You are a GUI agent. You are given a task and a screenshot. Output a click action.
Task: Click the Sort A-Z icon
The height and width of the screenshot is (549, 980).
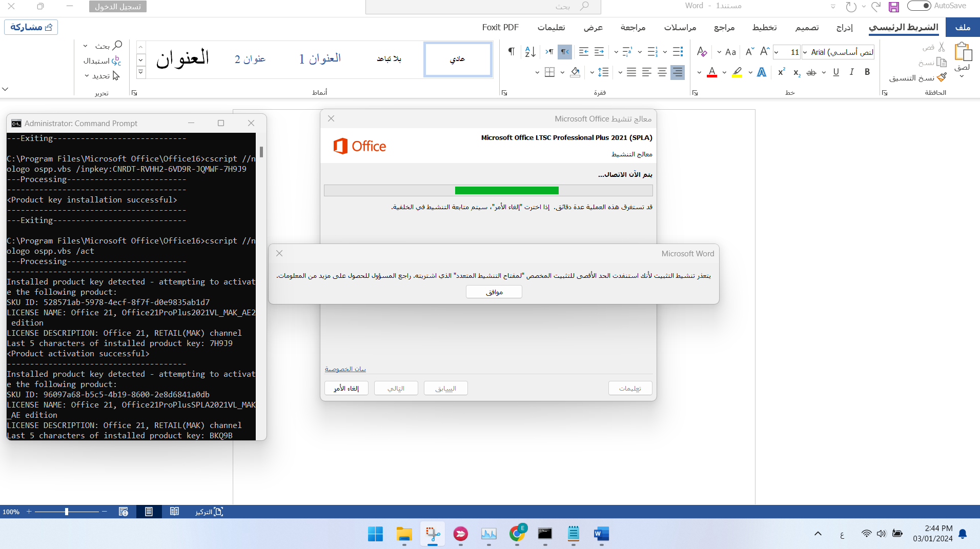pyautogui.click(x=530, y=52)
